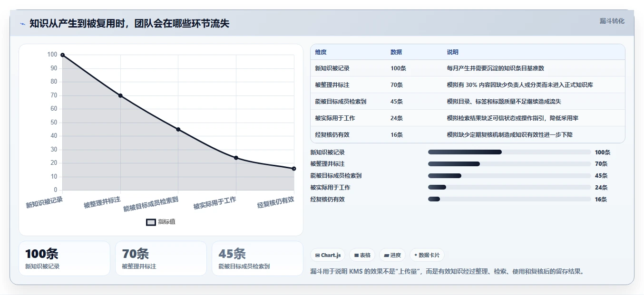The height and width of the screenshot is (295, 644).
Task: Click the 能被目标成员检索到 progress bar
Action: pyautogui.click(x=509, y=176)
